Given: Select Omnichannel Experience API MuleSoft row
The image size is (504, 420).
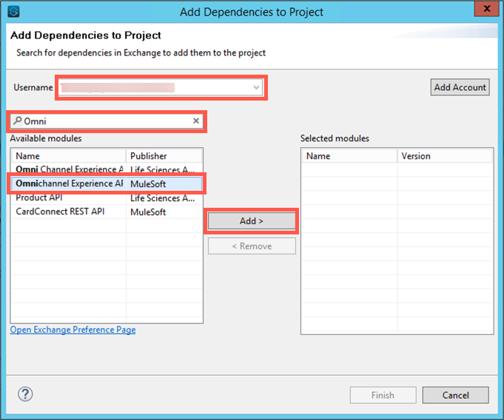Looking at the screenshot, I should point(107,183).
